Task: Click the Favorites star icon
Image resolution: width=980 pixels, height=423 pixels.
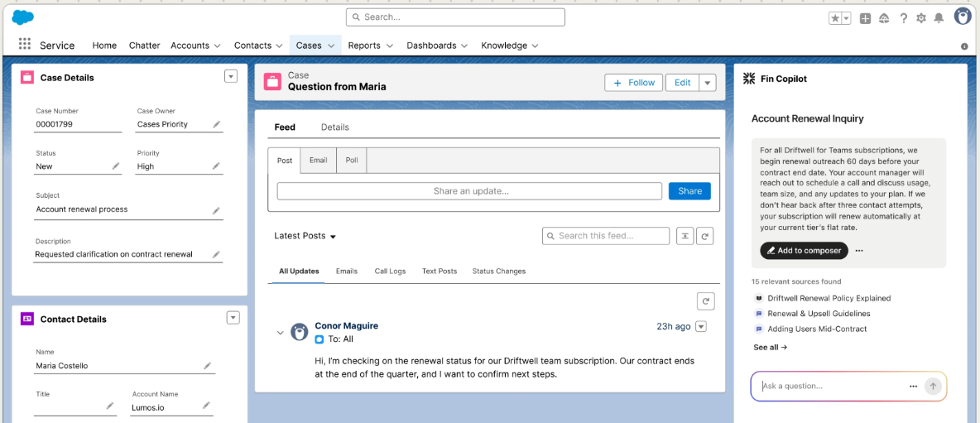Action: (835, 17)
